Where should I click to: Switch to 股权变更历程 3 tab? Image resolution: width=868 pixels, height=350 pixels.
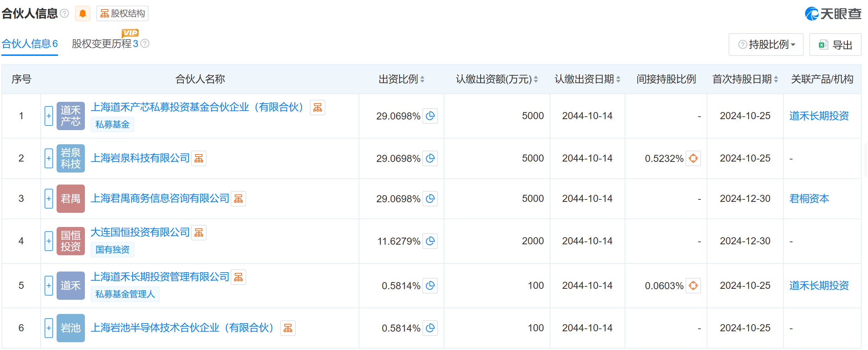point(105,44)
